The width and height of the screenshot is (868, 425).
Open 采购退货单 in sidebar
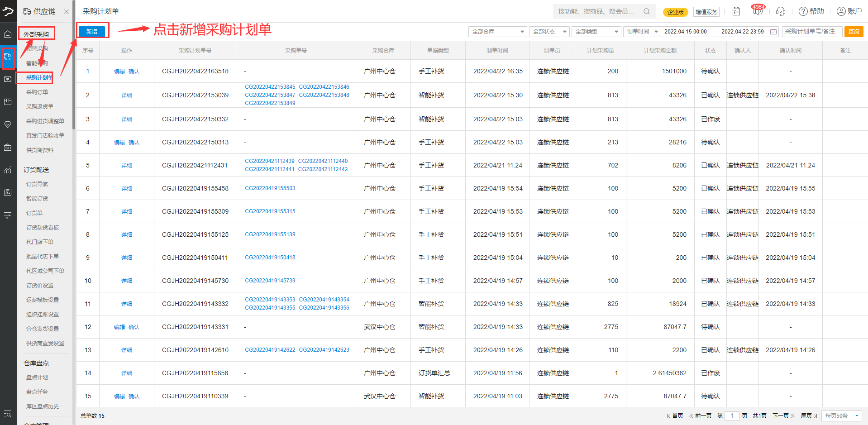[x=40, y=107]
